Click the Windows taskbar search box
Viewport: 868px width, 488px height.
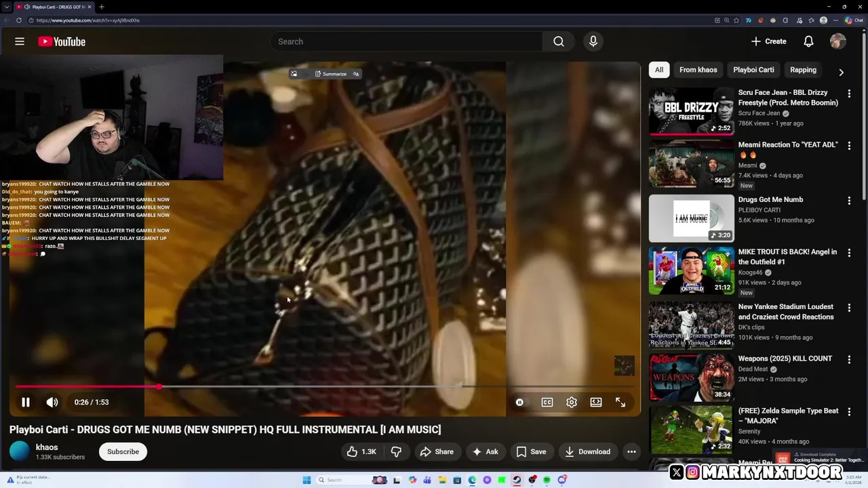click(x=353, y=480)
